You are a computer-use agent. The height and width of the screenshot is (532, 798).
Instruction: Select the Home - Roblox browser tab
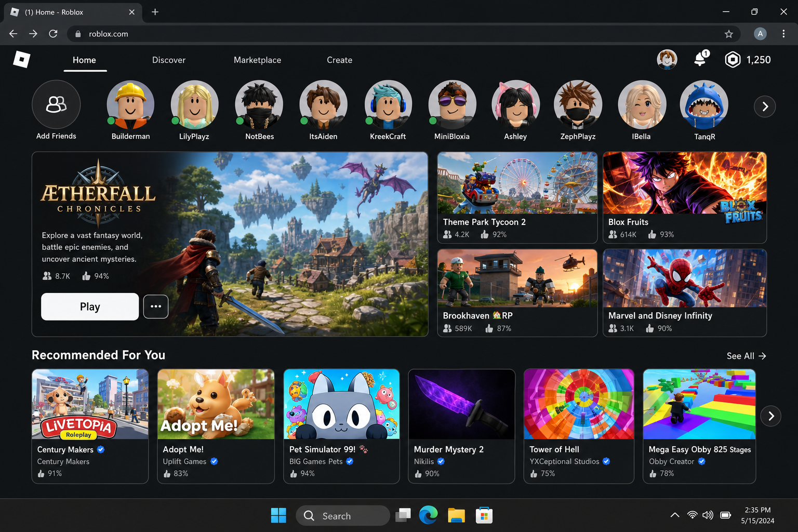pos(73,12)
